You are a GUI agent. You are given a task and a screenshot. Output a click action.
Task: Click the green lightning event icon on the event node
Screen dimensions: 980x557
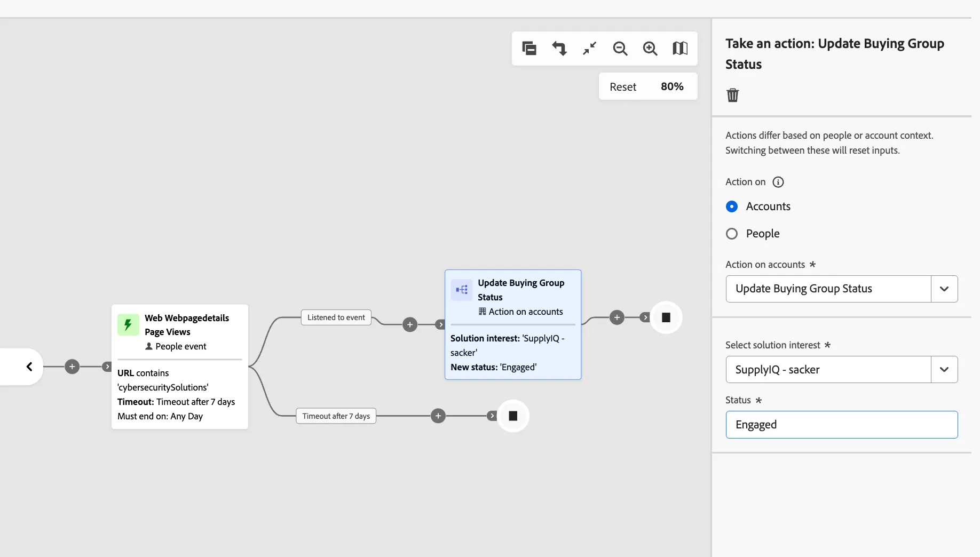(x=128, y=324)
